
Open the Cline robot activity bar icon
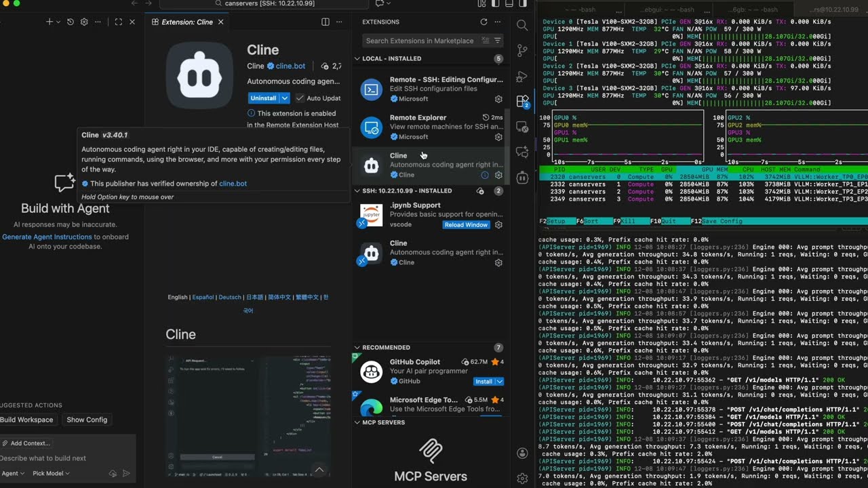(522, 178)
